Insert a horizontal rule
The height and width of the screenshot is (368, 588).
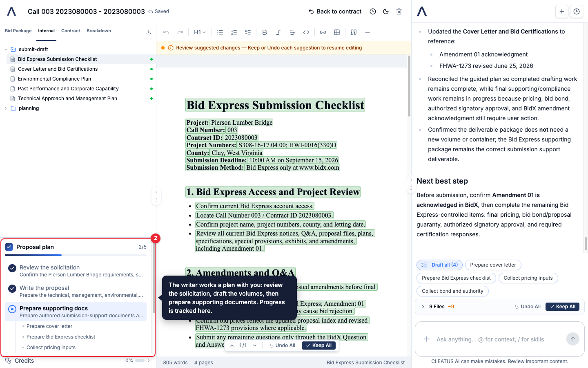[367, 32]
